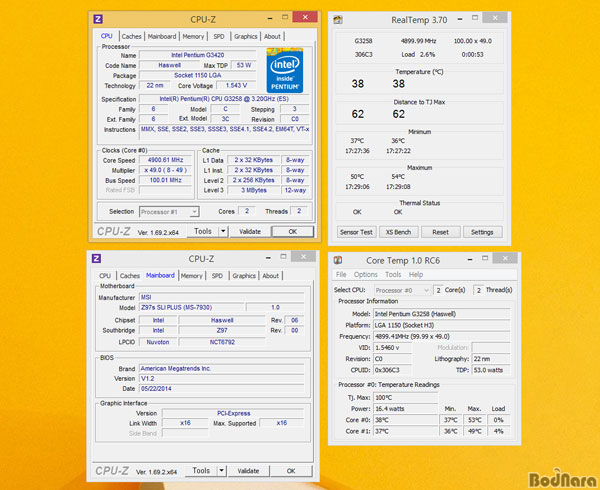The height and width of the screenshot is (490, 600).
Task: Open Help menu in Core Temp
Action: 416,275
